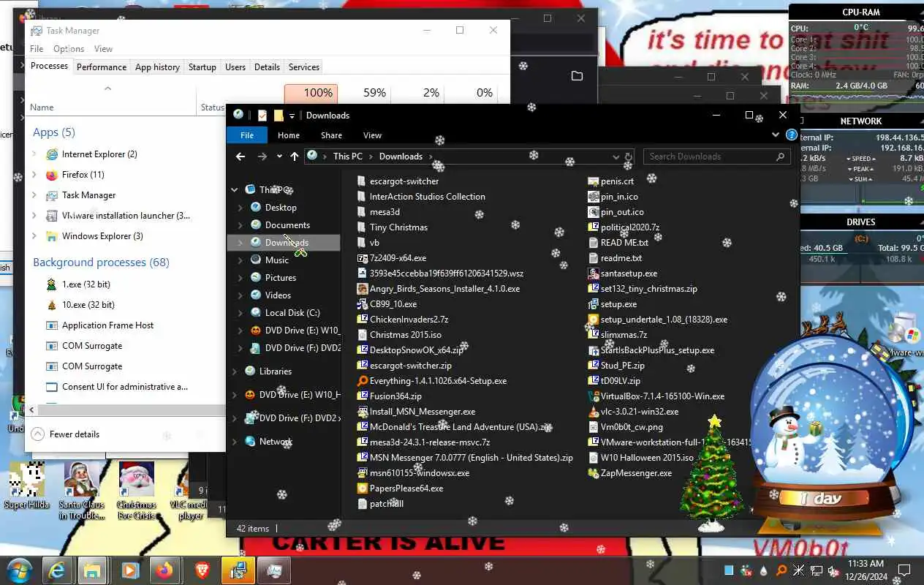This screenshot has width=924, height=585.
Task: Select Everything-1.4.1.1026.x64-Setup.exe icon
Action: tap(362, 381)
